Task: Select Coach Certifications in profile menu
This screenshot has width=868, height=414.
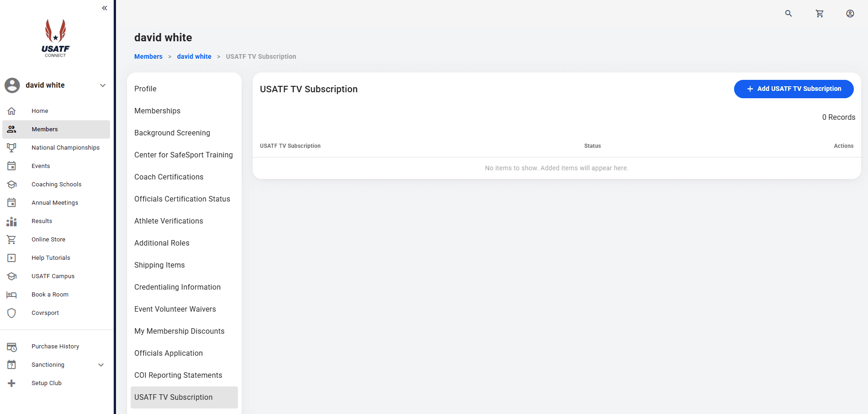Action: 169,177
